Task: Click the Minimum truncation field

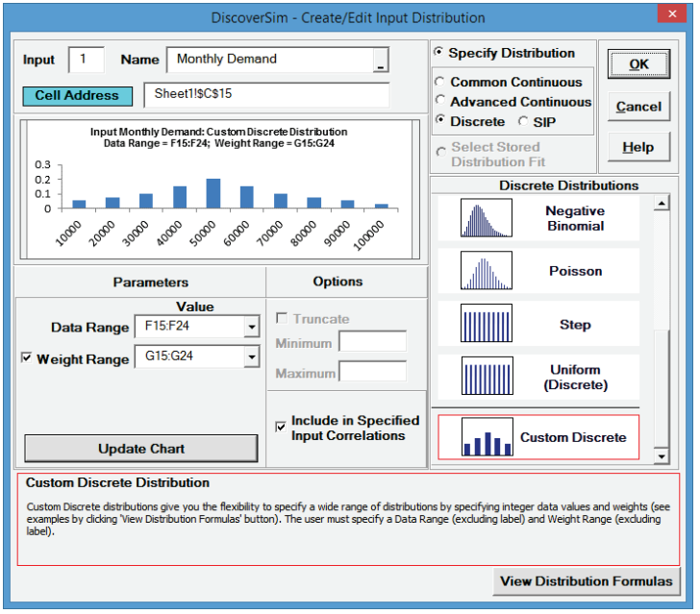Action: click(x=372, y=342)
